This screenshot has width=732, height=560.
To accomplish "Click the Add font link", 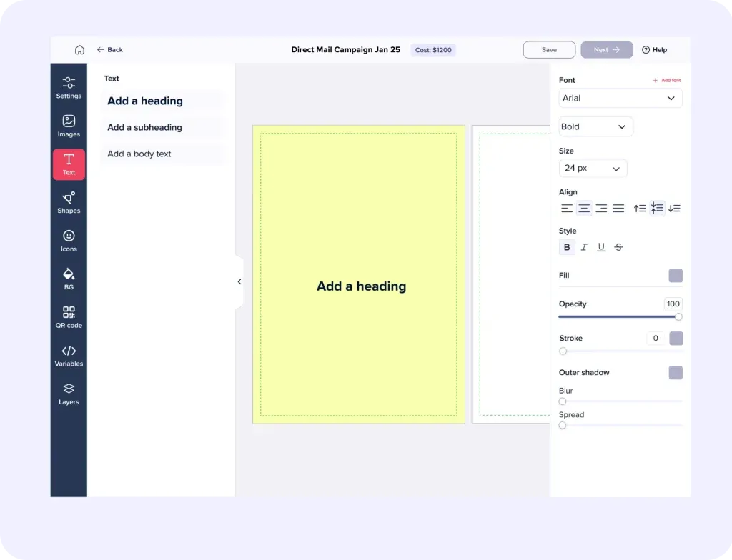I will point(667,80).
